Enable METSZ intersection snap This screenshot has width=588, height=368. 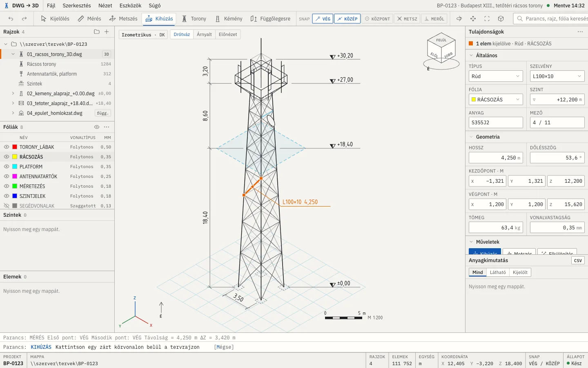point(407,19)
